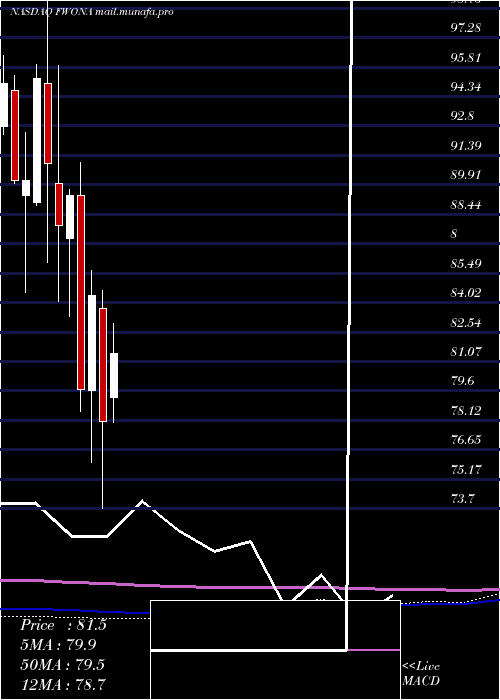Select the 88.44 price axis label

466,205
